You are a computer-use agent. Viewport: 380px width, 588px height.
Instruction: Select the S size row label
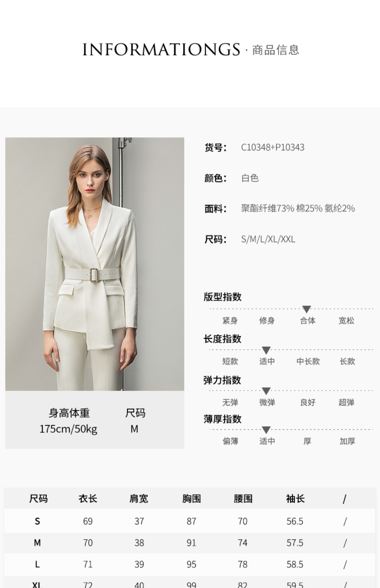click(37, 521)
